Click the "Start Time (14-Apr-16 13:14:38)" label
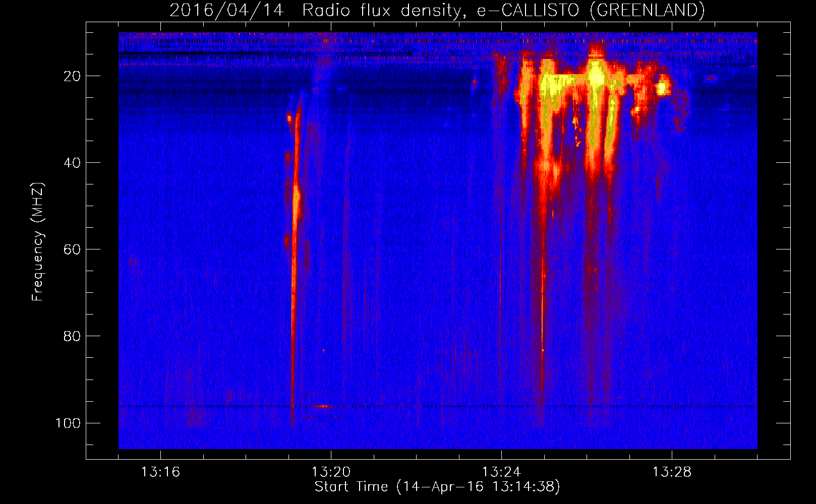Viewport: 816px width, 504px height. pyautogui.click(x=437, y=487)
